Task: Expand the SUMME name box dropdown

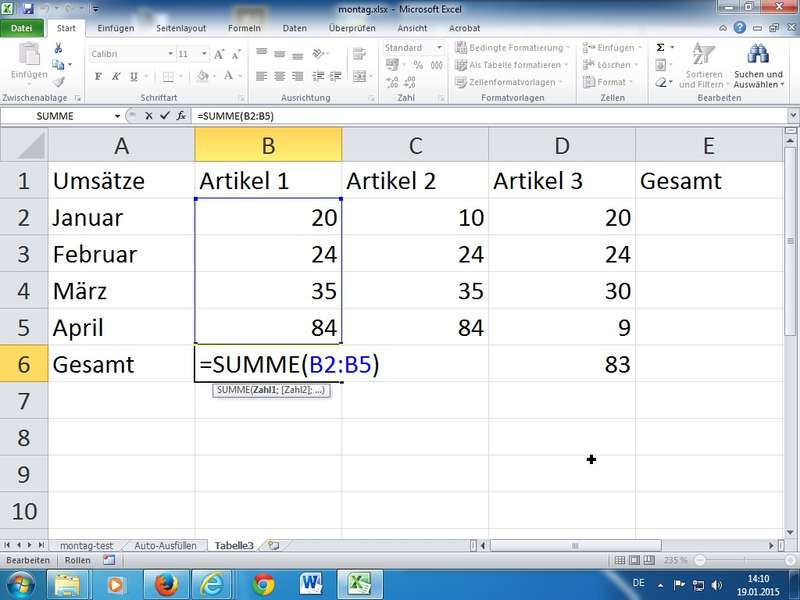Action: pyautogui.click(x=118, y=116)
